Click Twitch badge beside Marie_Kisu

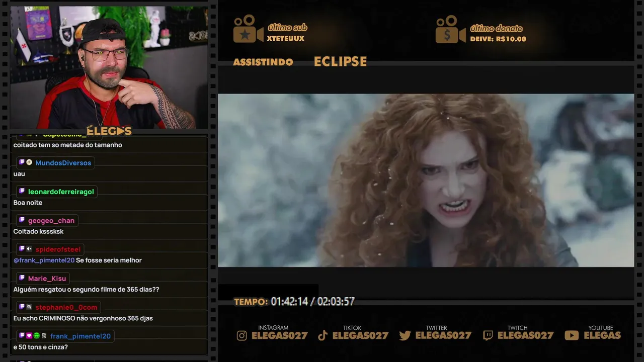click(22, 278)
